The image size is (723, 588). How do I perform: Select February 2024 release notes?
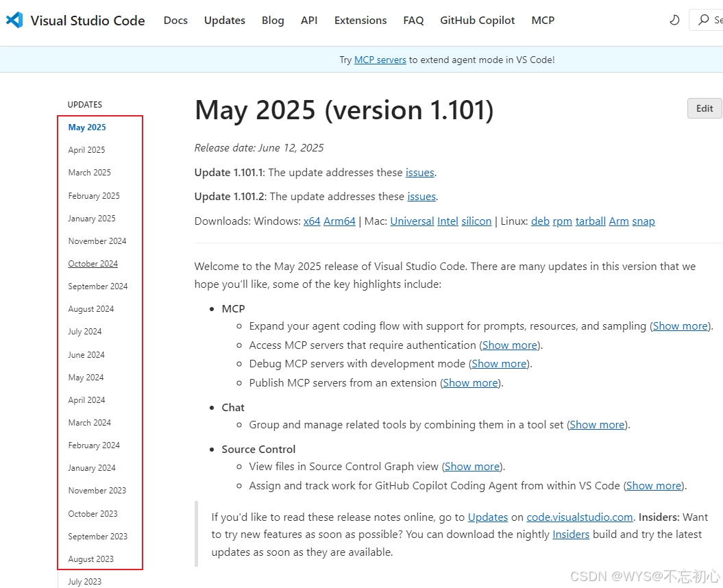94,445
